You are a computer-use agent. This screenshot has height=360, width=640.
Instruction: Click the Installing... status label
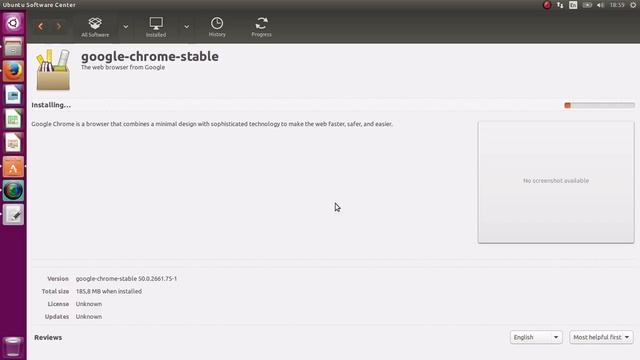(x=51, y=105)
